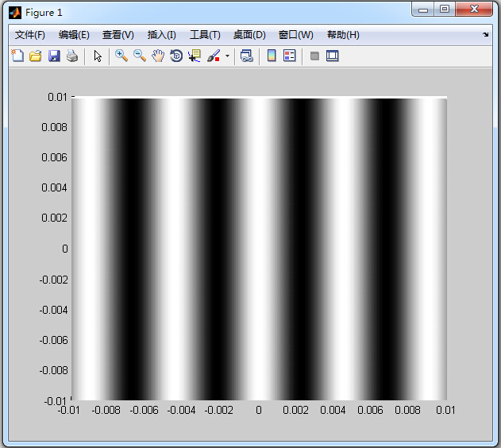Click y-axis tick label -0.006
The height and width of the screenshot is (448, 501).
tap(53, 340)
